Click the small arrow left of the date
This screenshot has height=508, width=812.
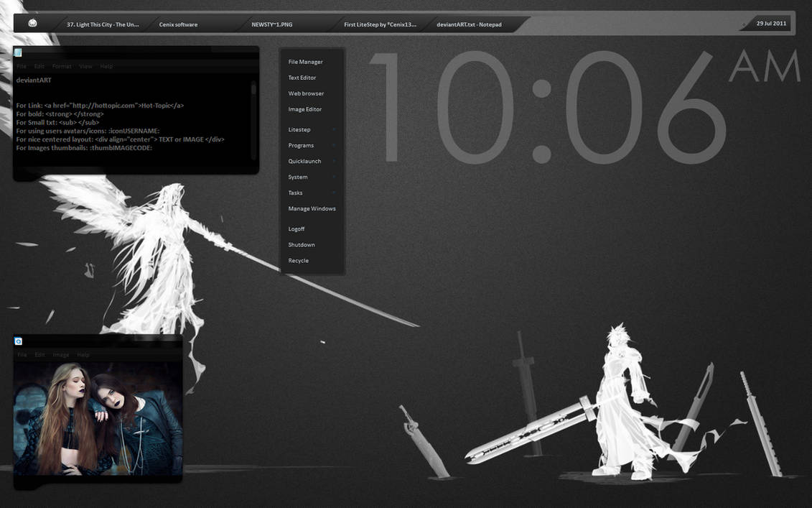[x=743, y=24]
